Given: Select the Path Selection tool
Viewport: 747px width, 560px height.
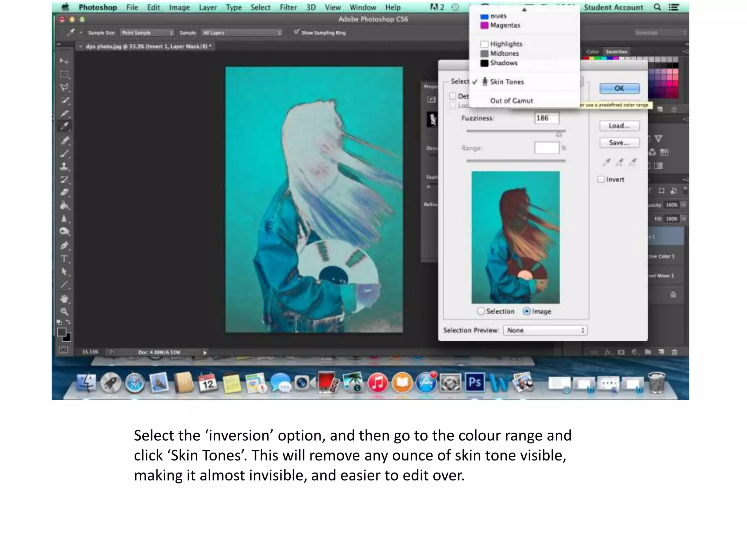Looking at the screenshot, I should click(64, 272).
